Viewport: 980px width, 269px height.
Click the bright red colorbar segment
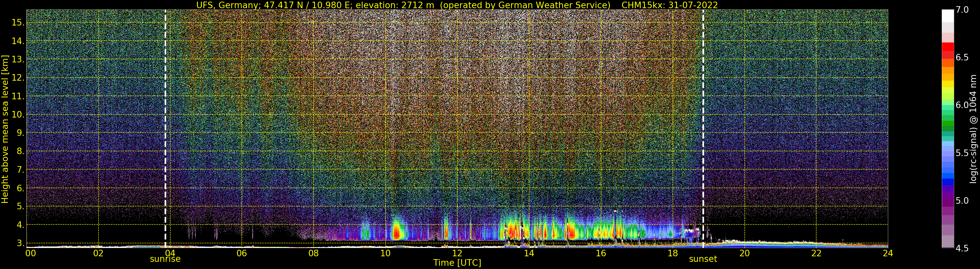click(948, 46)
